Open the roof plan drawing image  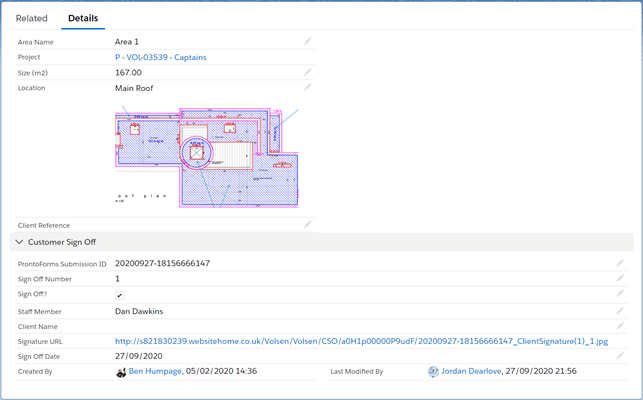207,158
